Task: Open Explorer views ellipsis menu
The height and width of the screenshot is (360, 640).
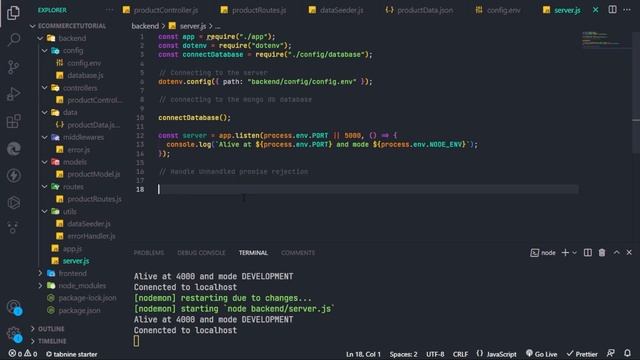Action: [109, 10]
